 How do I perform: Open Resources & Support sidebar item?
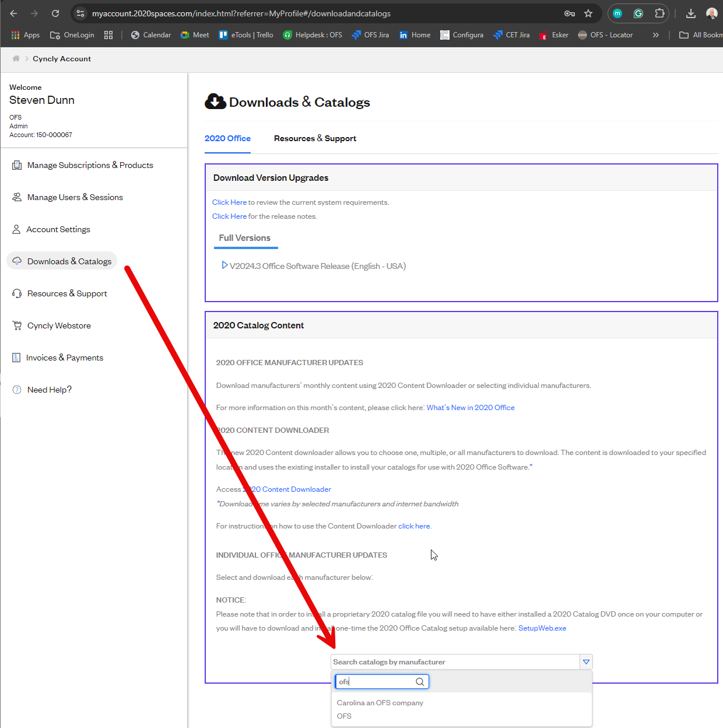(59, 293)
